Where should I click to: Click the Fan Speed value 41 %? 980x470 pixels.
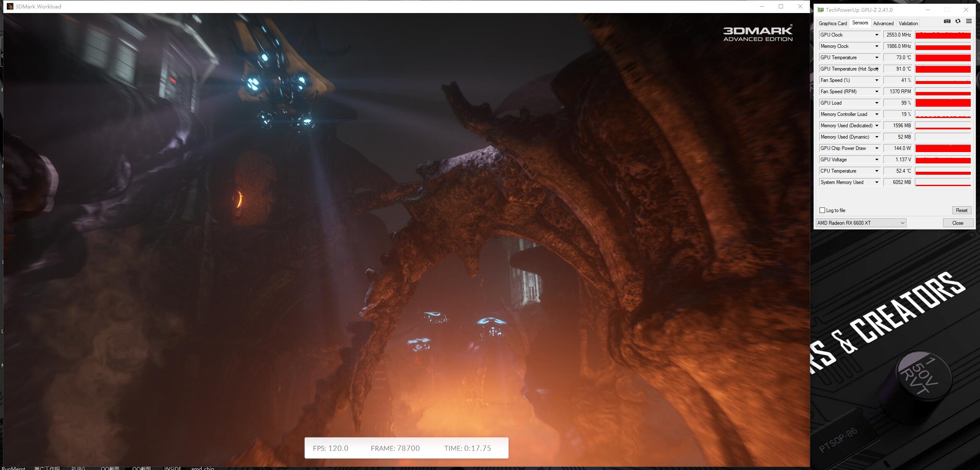tap(898, 80)
